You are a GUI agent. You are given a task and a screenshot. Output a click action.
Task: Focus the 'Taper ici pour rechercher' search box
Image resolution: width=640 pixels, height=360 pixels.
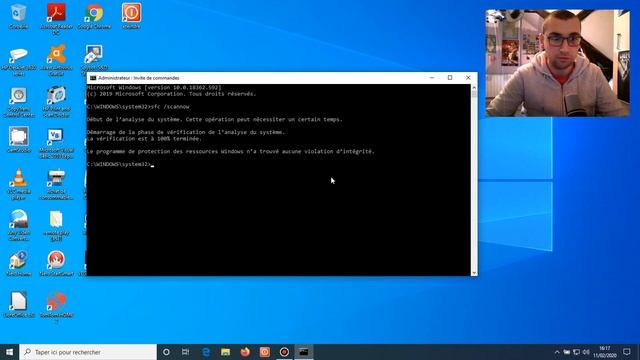[88, 352]
